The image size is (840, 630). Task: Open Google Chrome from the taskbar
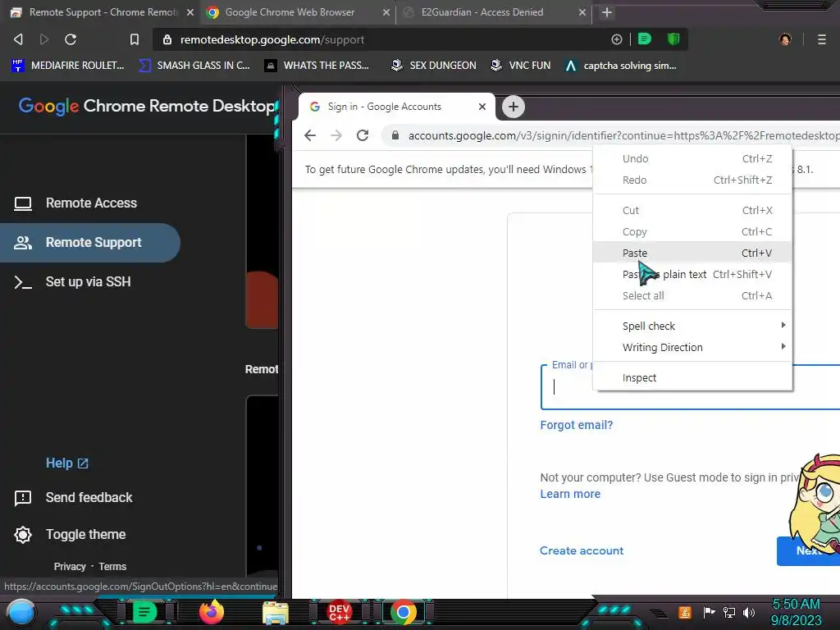pos(404,612)
